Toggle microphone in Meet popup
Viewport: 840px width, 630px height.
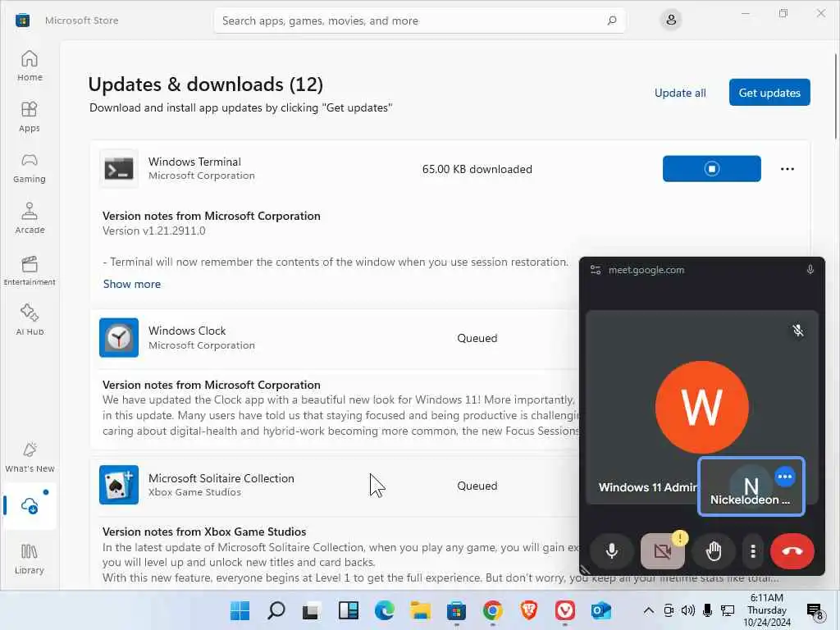tap(611, 550)
